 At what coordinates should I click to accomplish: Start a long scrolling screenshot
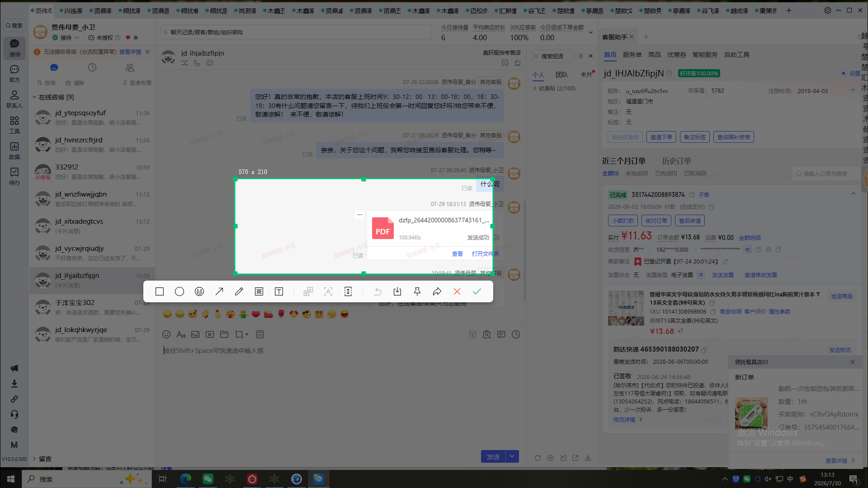click(348, 291)
